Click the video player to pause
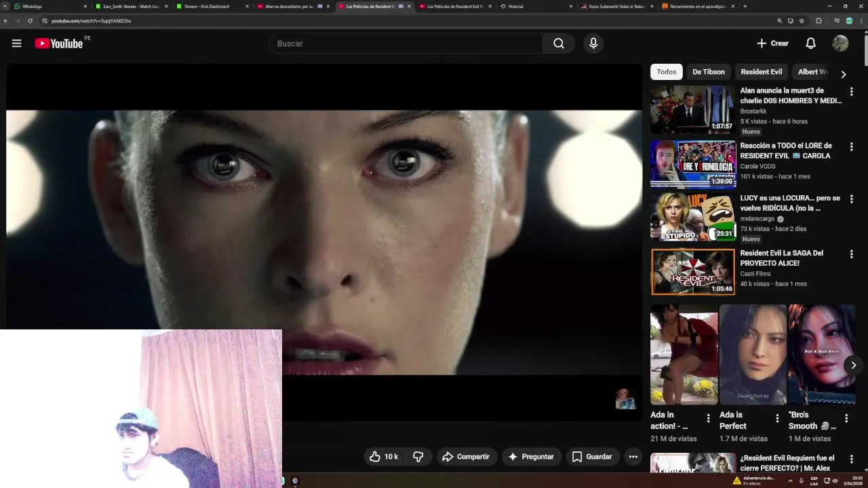The height and width of the screenshot is (488, 868). pos(324,242)
